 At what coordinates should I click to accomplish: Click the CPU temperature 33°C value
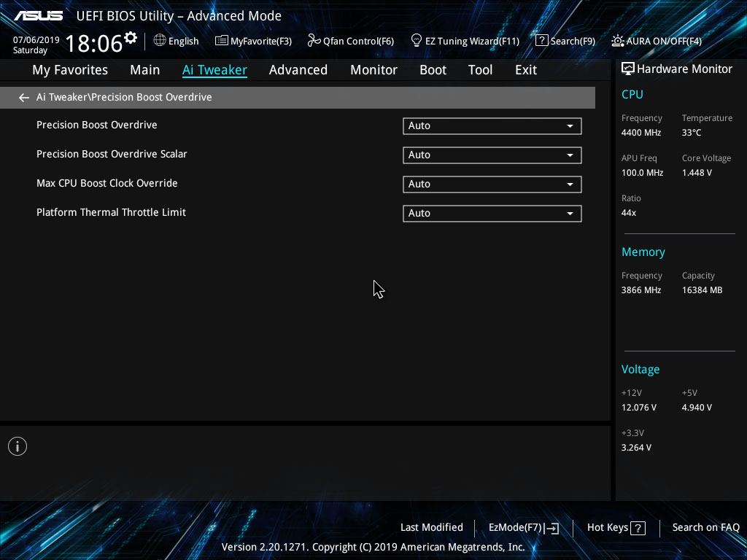coord(692,133)
